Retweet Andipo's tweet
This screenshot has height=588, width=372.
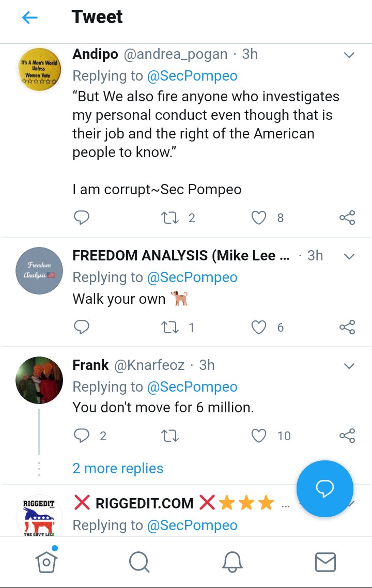coord(170,218)
